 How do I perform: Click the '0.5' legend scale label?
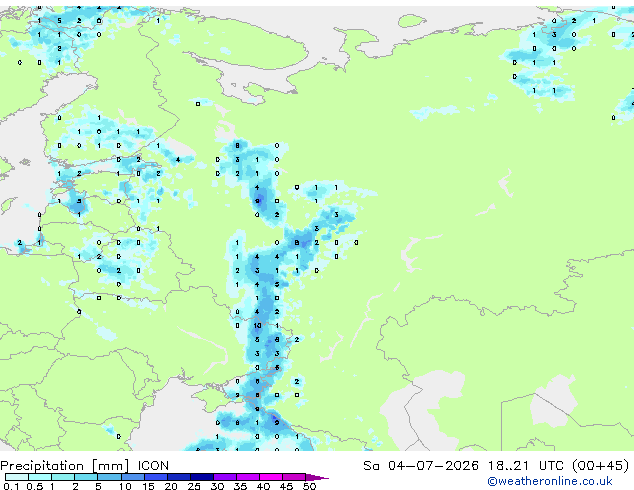click(x=34, y=486)
